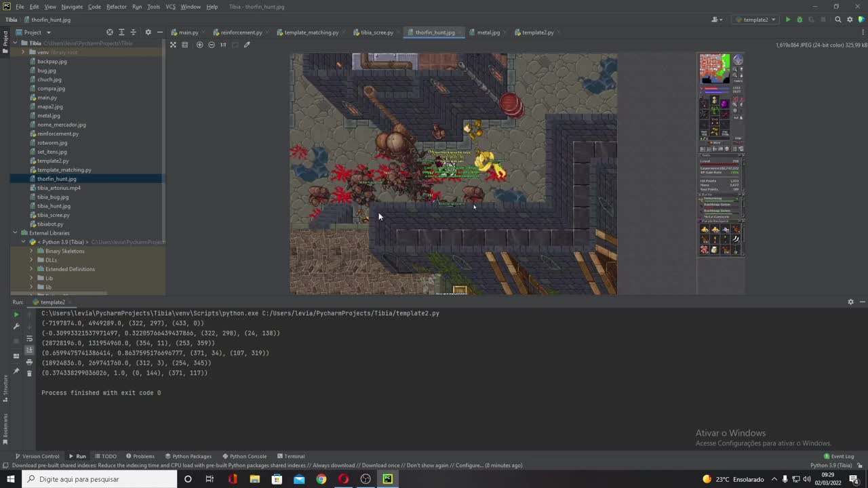Run template2 with the green play button in the top toolbar

[787, 20]
